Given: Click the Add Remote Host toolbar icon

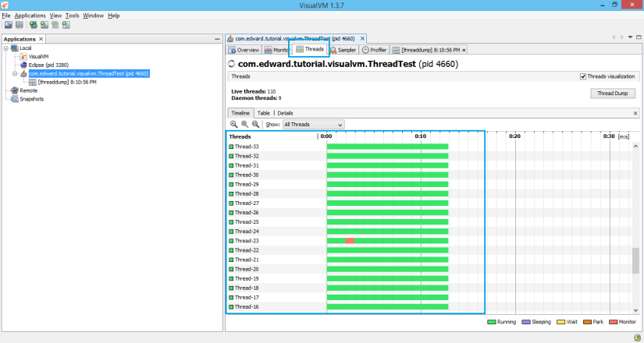Looking at the screenshot, I should [33, 25].
